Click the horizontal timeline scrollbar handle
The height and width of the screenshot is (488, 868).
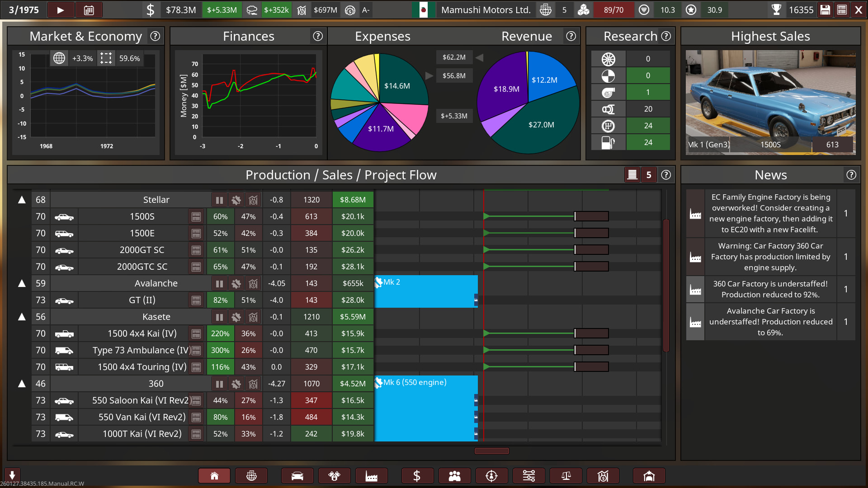[491, 451]
